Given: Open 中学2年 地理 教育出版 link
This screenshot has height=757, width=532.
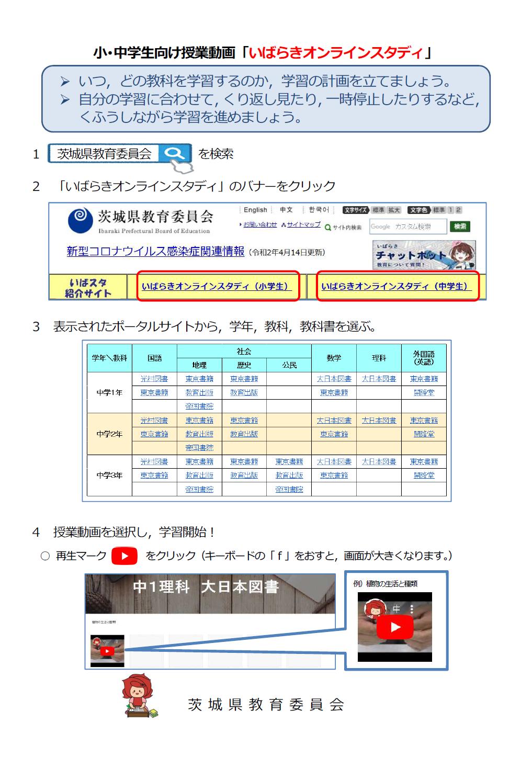Looking at the screenshot, I should point(199,434).
